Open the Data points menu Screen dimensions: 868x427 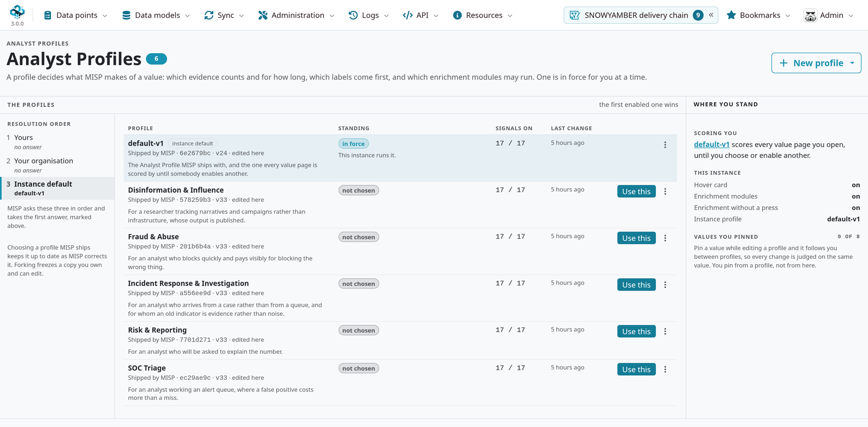point(75,15)
